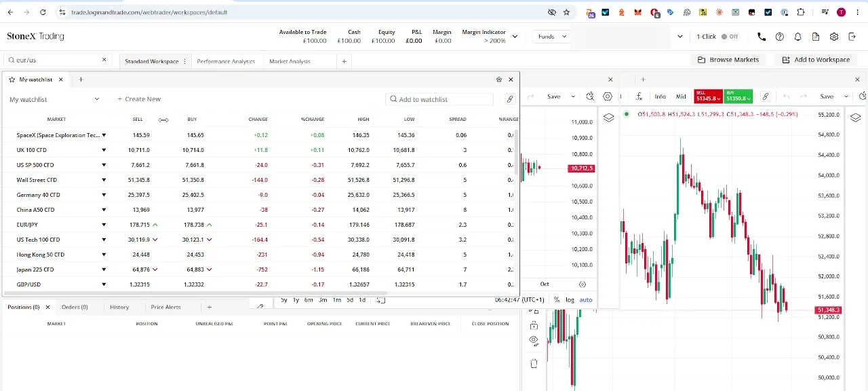Screen dimensions: 868x391
Task: Add new chart tab plus icon
Action: coord(643,79)
